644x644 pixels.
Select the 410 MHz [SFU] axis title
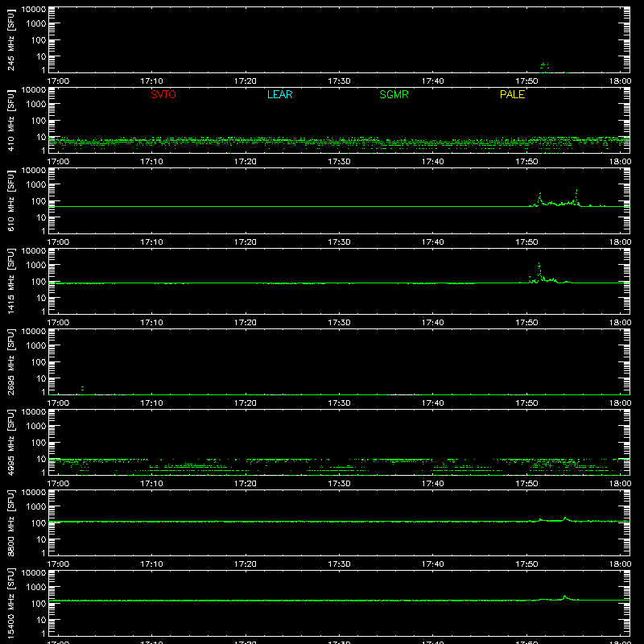pyautogui.click(x=10, y=120)
